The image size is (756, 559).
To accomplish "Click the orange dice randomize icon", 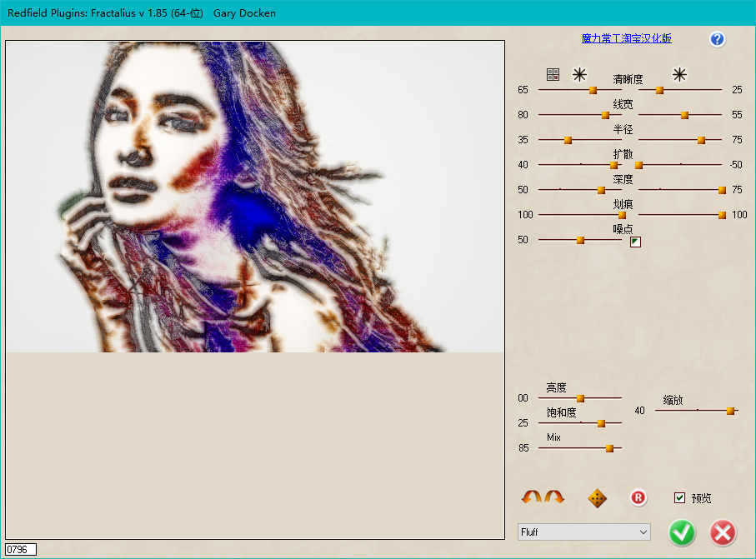I will pyautogui.click(x=597, y=498).
